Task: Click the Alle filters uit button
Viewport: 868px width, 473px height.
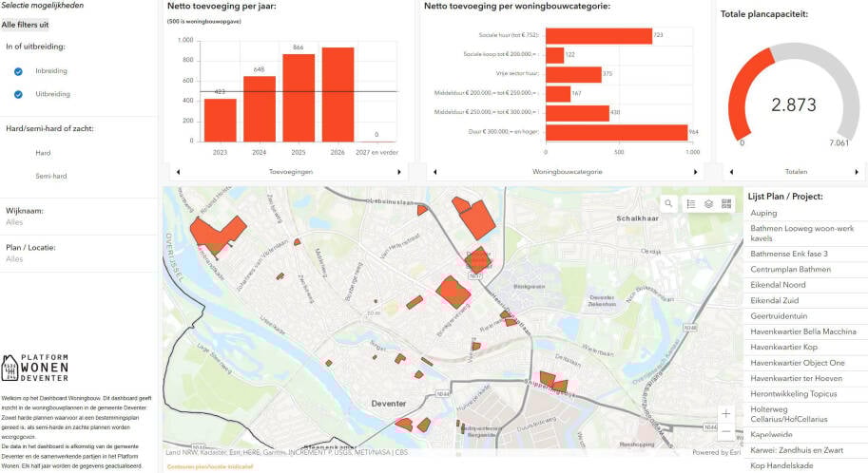Action: pyautogui.click(x=26, y=24)
